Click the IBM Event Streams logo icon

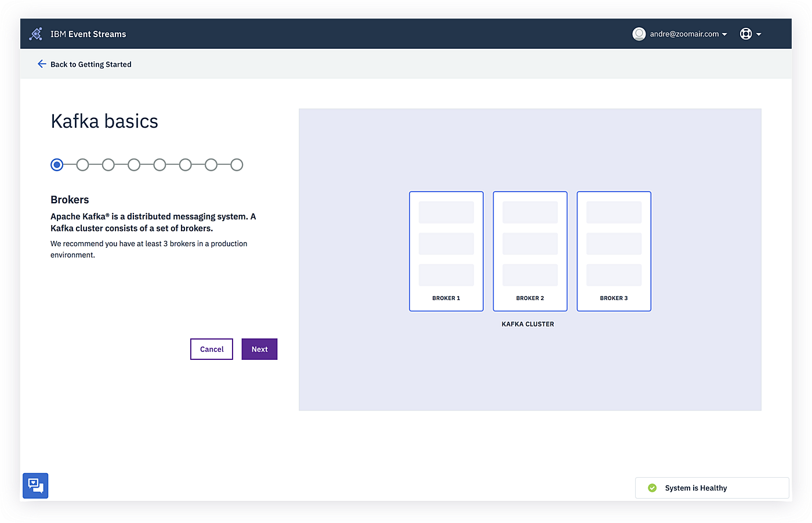coord(36,34)
